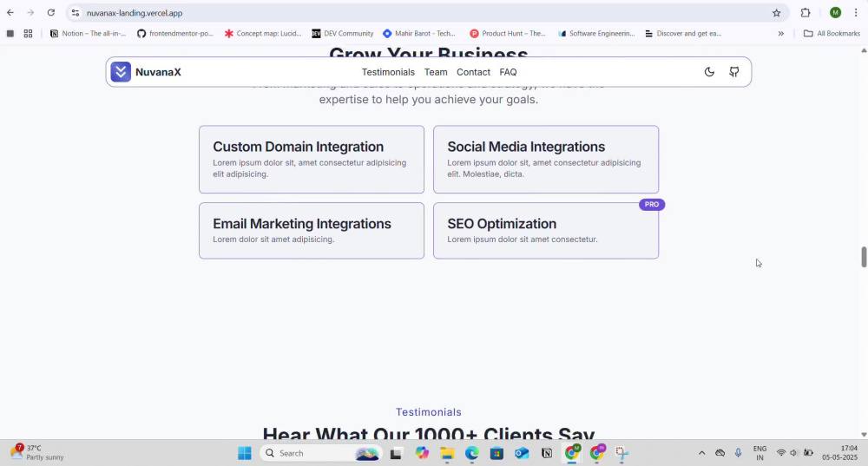Open the Team nav item
Viewport: 868px width, 466px height.
pos(436,72)
